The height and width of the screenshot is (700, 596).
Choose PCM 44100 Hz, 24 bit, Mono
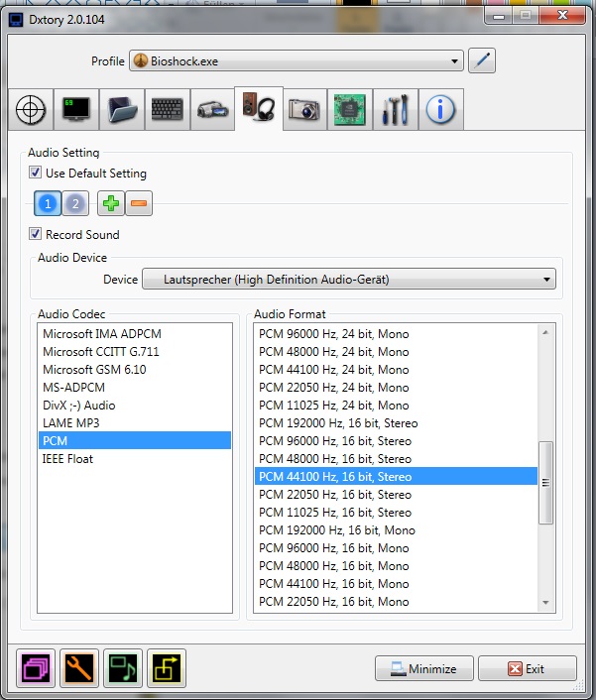point(396,370)
